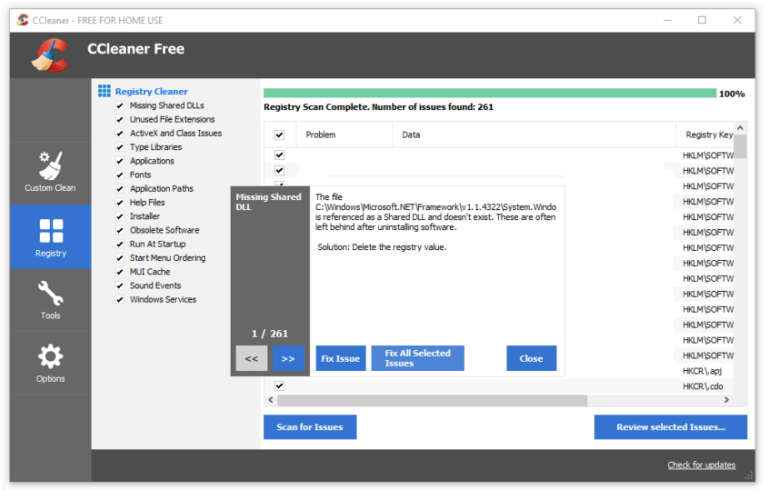Toggle Start Menu Ordering checkbox
Image resolution: width=768 pixels, height=496 pixels.
[x=120, y=258]
